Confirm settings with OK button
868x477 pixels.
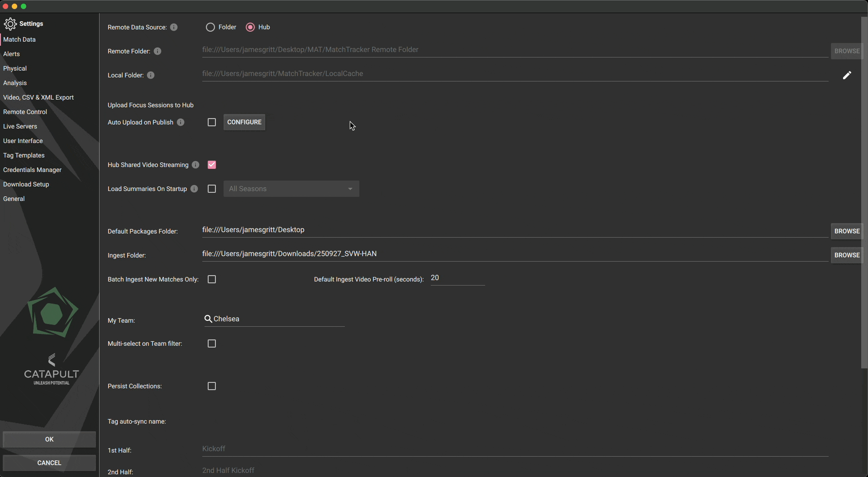coord(49,439)
